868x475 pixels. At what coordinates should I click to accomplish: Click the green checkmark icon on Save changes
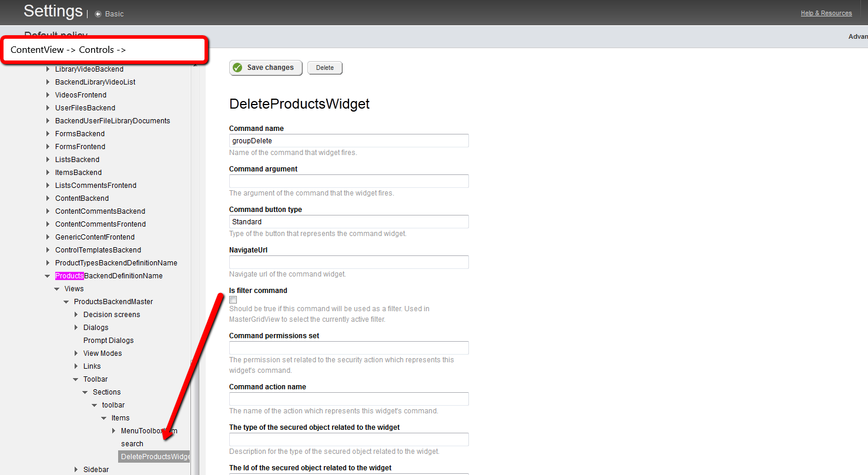pos(237,68)
